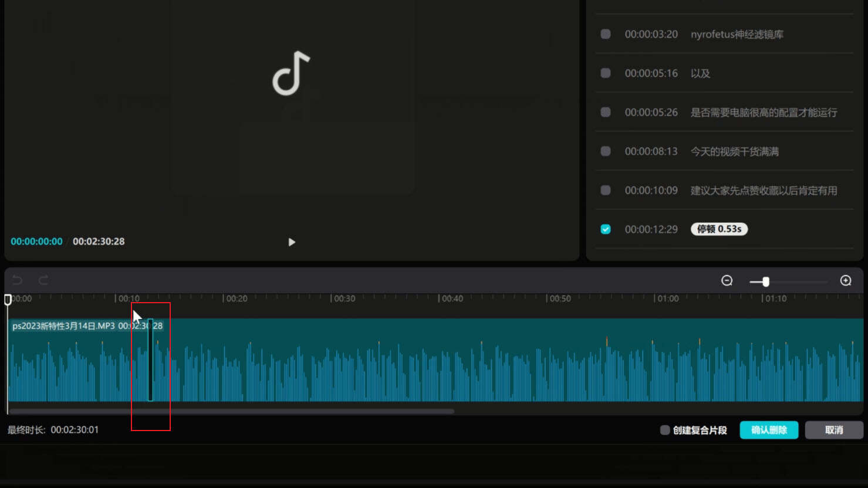This screenshot has height=488, width=868.
Task: Click the timeline zoom slider handle
Action: [765, 282]
